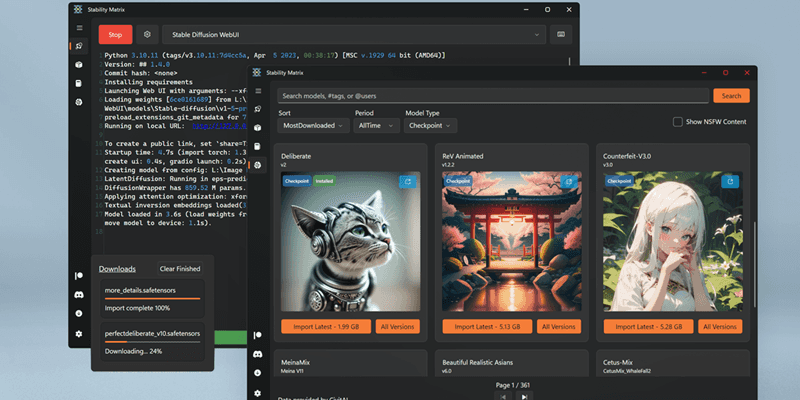Click Import Latest 5.13 GB for ReV Animated

click(x=489, y=326)
